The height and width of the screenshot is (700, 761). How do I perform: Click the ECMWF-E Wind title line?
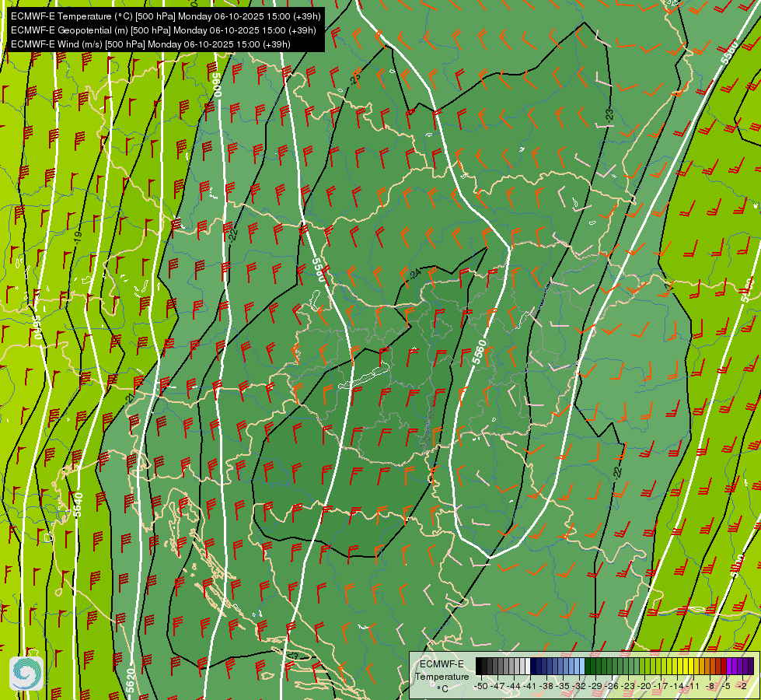point(151,44)
